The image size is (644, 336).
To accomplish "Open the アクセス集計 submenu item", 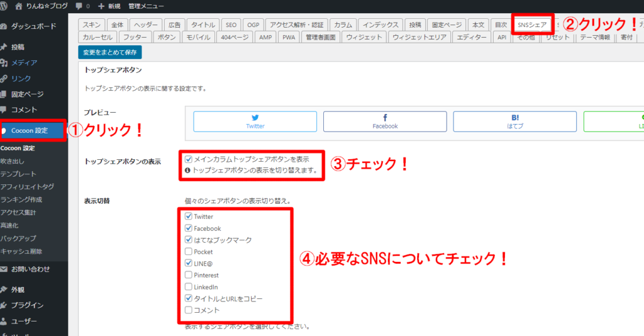I will (18, 213).
